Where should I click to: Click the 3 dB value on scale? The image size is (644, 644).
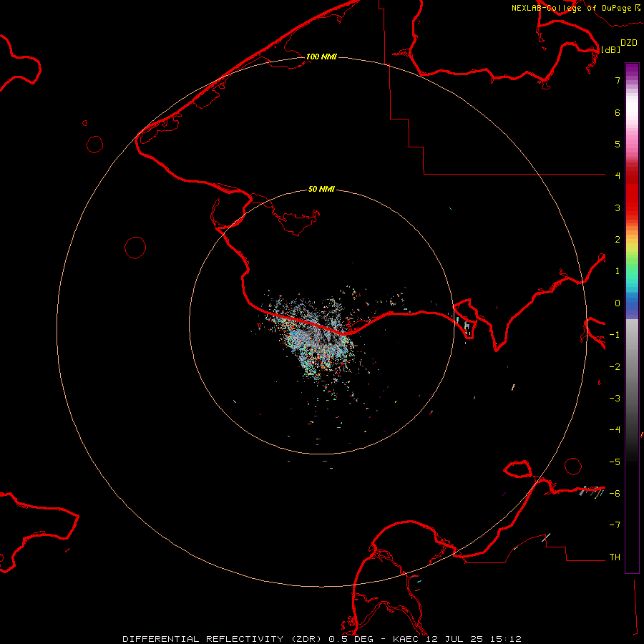(x=618, y=208)
